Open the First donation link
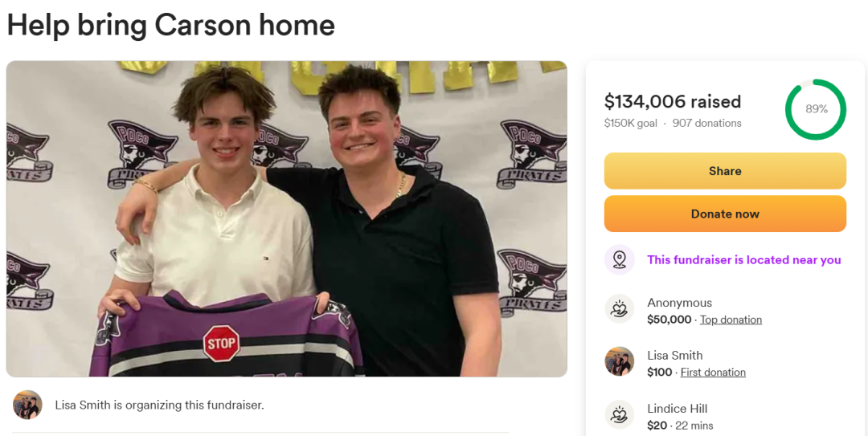Viewport: 868px width, 436px height. click(713, 373)
